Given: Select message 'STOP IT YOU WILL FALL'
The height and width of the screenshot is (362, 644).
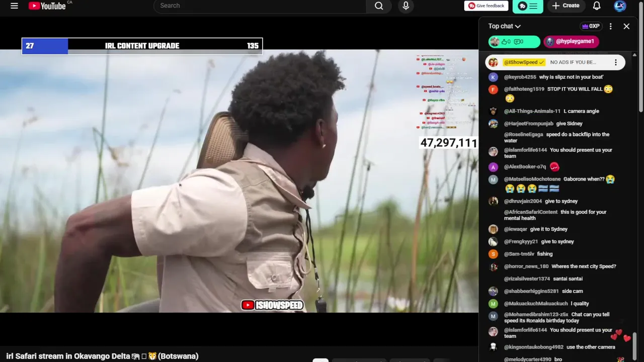Looking at the screenshot, I should 575,89.
